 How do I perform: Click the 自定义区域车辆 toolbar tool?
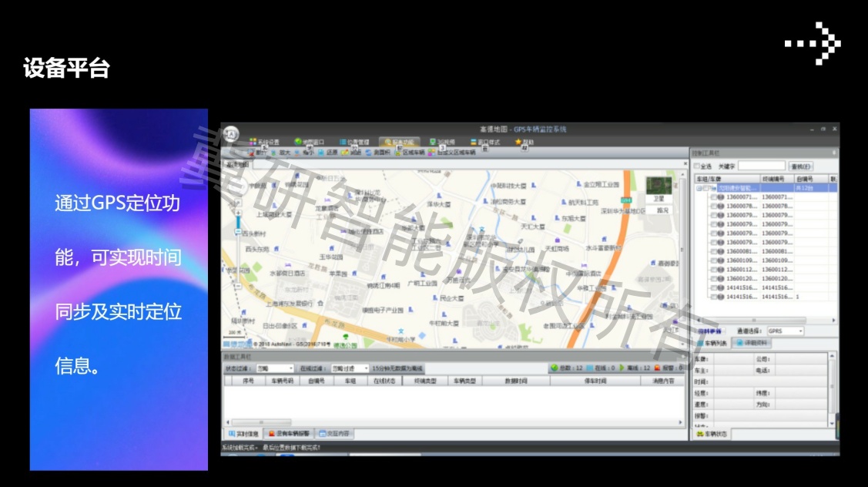point(451,153)
